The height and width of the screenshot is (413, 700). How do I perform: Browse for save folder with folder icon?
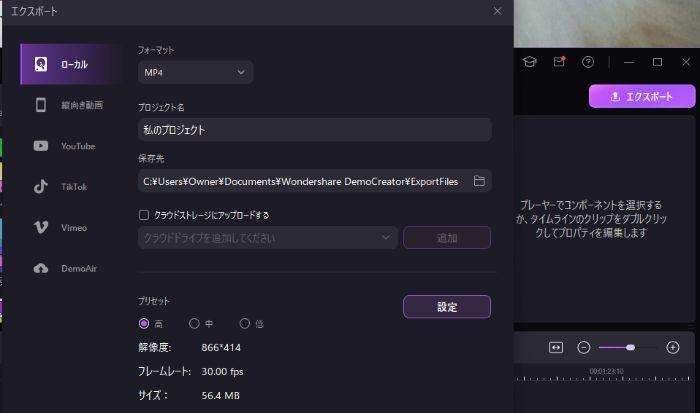pos(479,181)
